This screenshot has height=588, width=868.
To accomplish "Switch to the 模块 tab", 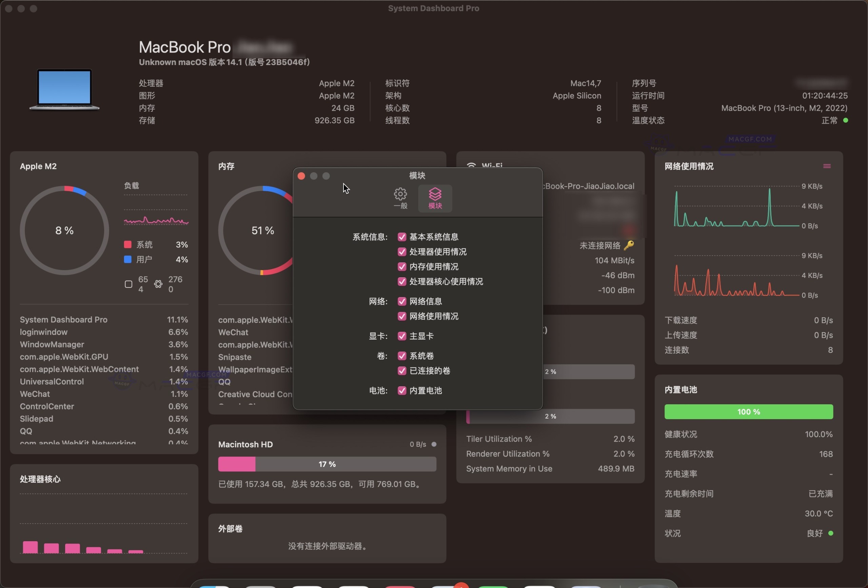I will pyautogui.click(x=435, y=198).
